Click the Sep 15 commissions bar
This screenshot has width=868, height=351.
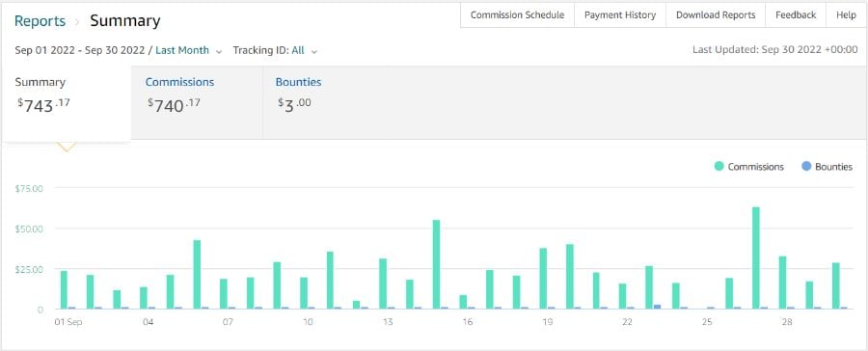point(436,264)
